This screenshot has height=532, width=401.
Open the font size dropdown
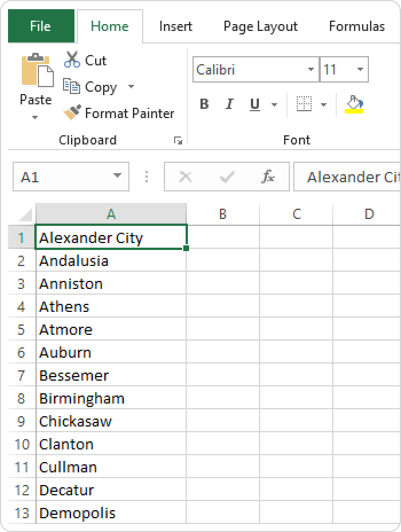(360, 70)
